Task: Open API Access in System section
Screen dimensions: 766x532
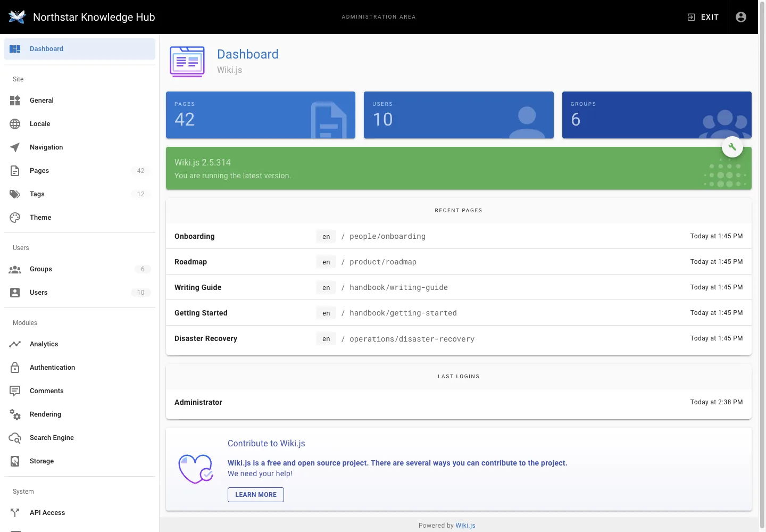Action: tap(80, 513)
